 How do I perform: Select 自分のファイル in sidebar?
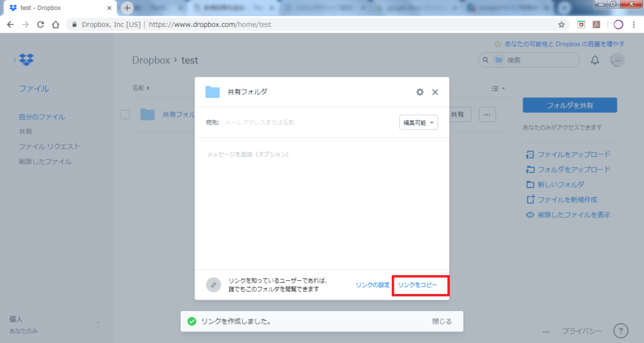[x=42, y=117]
